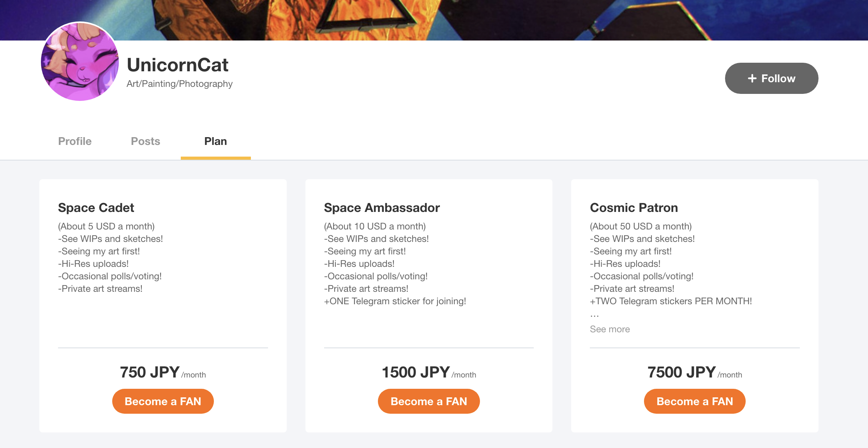Become a FAN of Space Cadet plan
Screen dimensions: 868x448
[163, 401]
